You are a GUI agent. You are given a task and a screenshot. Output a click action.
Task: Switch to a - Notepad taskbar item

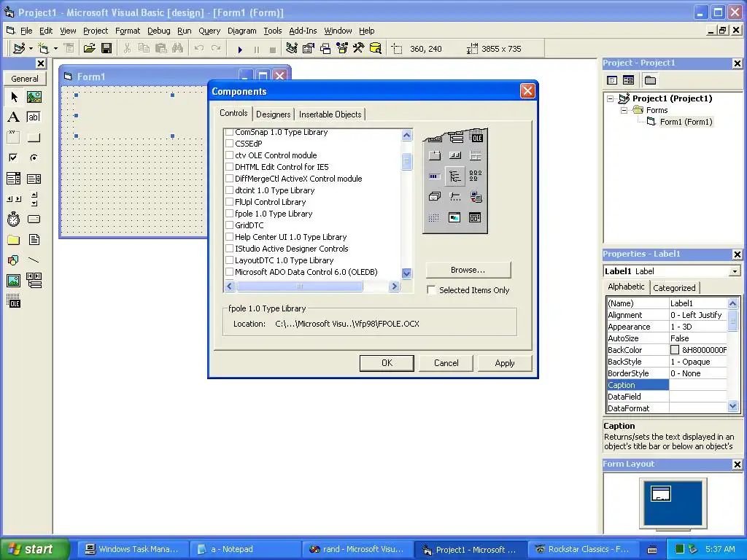click(245, 549)
